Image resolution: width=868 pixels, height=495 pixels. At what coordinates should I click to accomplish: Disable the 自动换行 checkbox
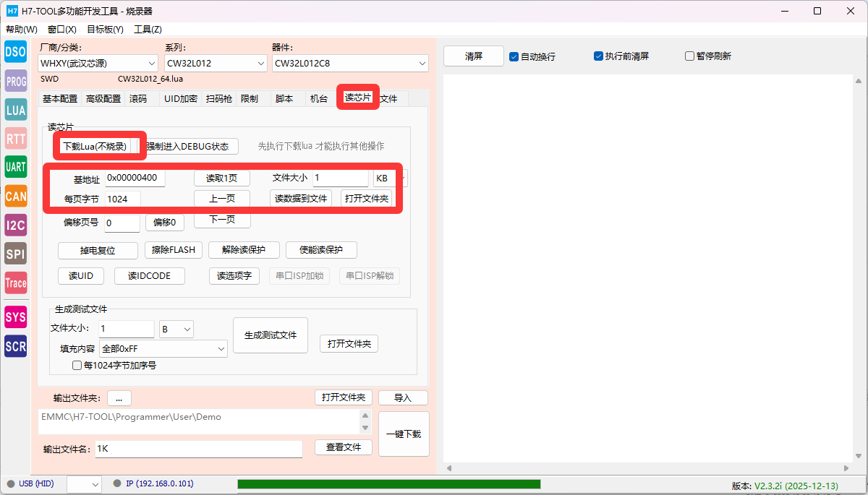tap(514, 56)
